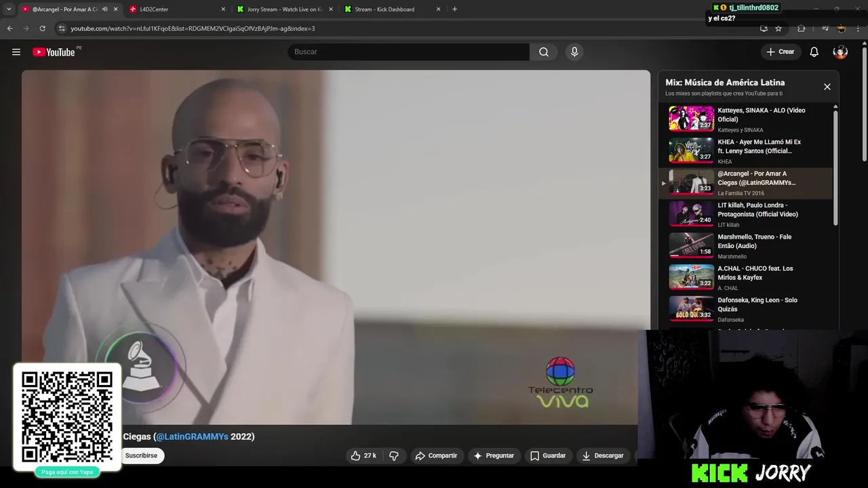Open the Crear create menu
This screenshot has height=488, width=868.
pos(781,52)
